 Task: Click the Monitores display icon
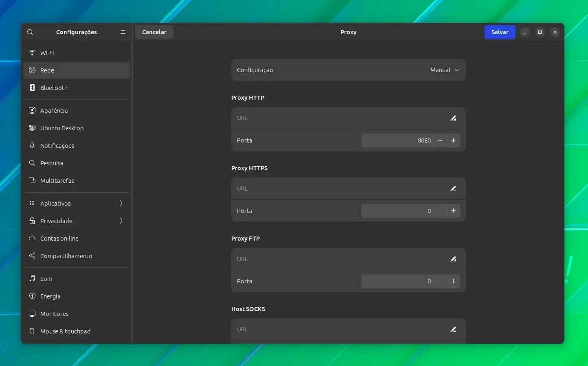[x=32, y=314]
